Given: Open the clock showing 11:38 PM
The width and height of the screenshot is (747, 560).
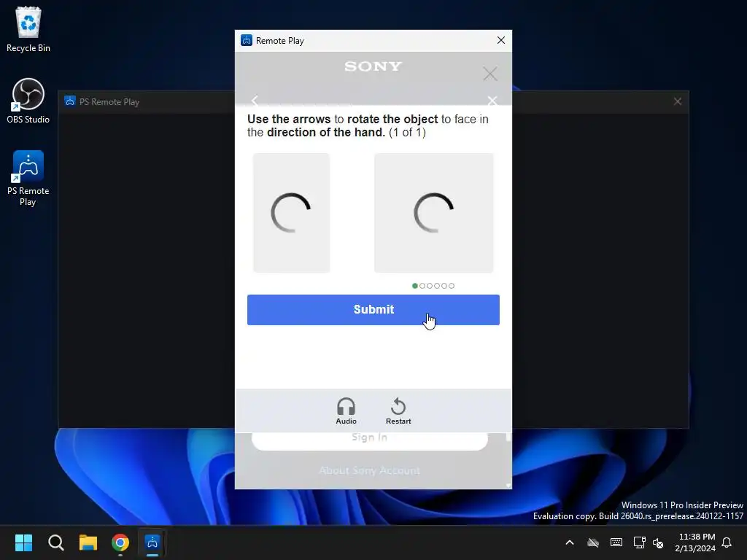Looking at the screenshot, I should coord(695,542).
